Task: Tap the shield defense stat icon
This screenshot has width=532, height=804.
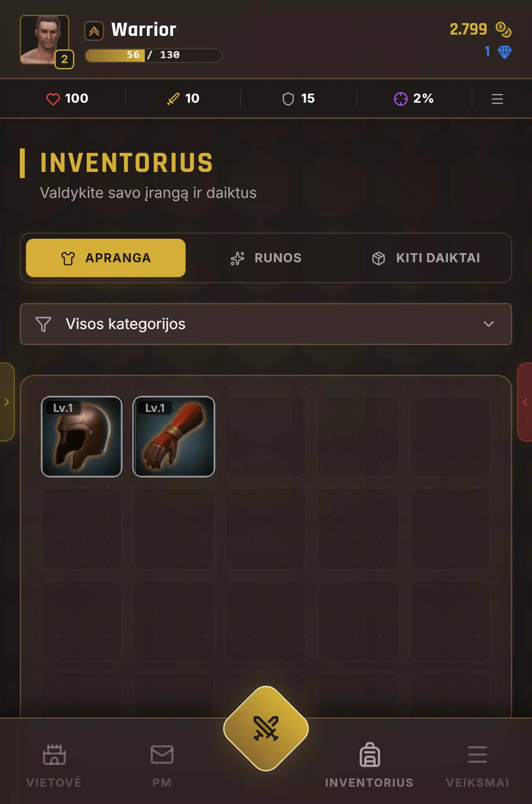Action: pyautogui.click(x=288, y=99)
